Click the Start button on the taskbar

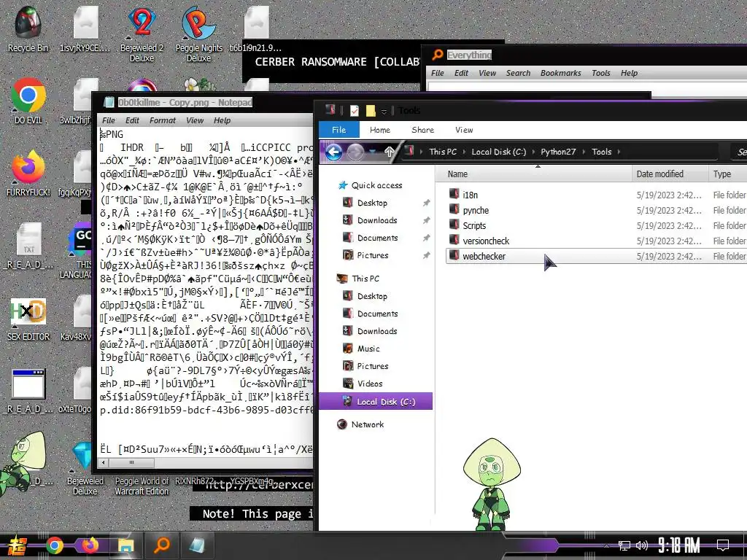coord(18,545)
